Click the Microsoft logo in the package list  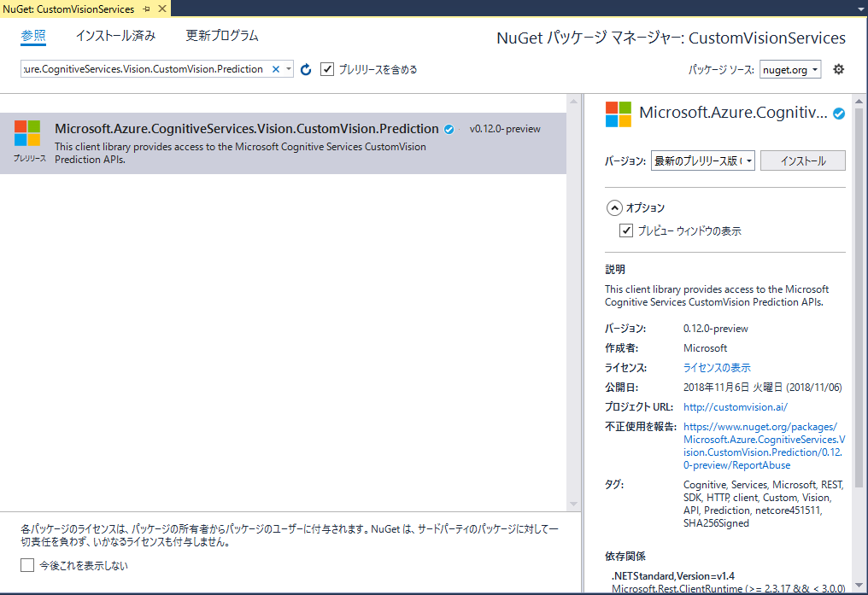pos(27,133)
